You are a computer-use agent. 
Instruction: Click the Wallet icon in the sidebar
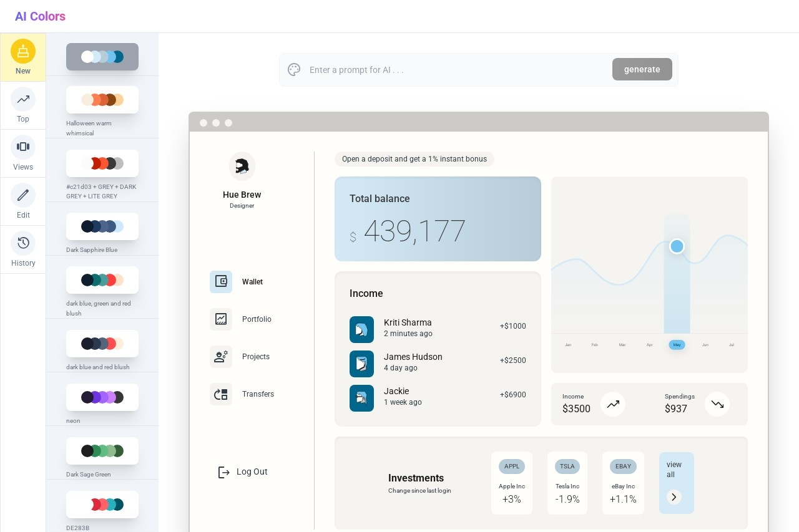221,282
